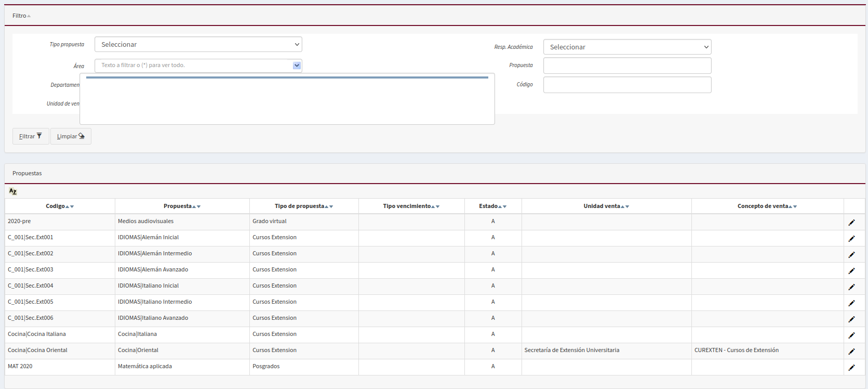This screenshot has width=868, height=389.
Task: Click the Filtrar button
Action: click(x=31, y=136)
